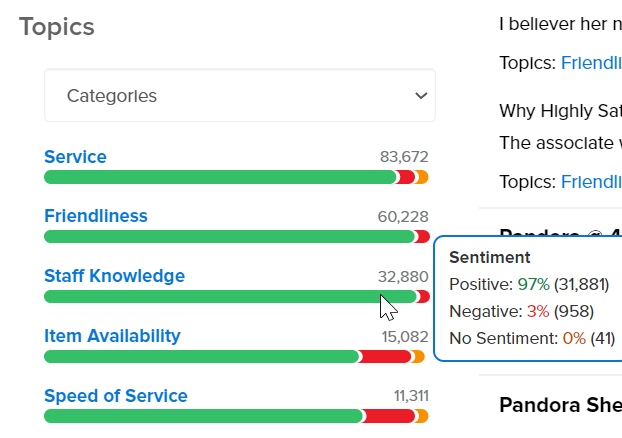The image size is (622, 438).
Task: Click the Friendliness count 60,228
Action: point(402,217)
